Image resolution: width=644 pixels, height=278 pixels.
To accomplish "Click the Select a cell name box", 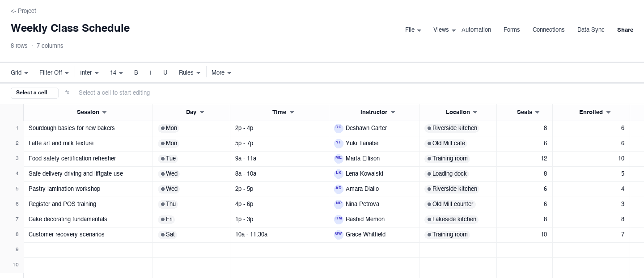I will click(x=34, y=93).
